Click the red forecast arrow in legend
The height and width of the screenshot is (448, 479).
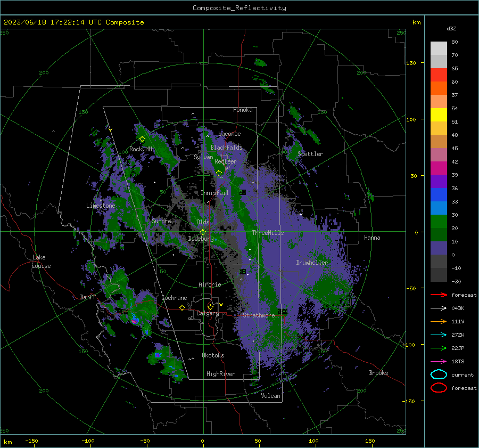[x=439, y=295]
